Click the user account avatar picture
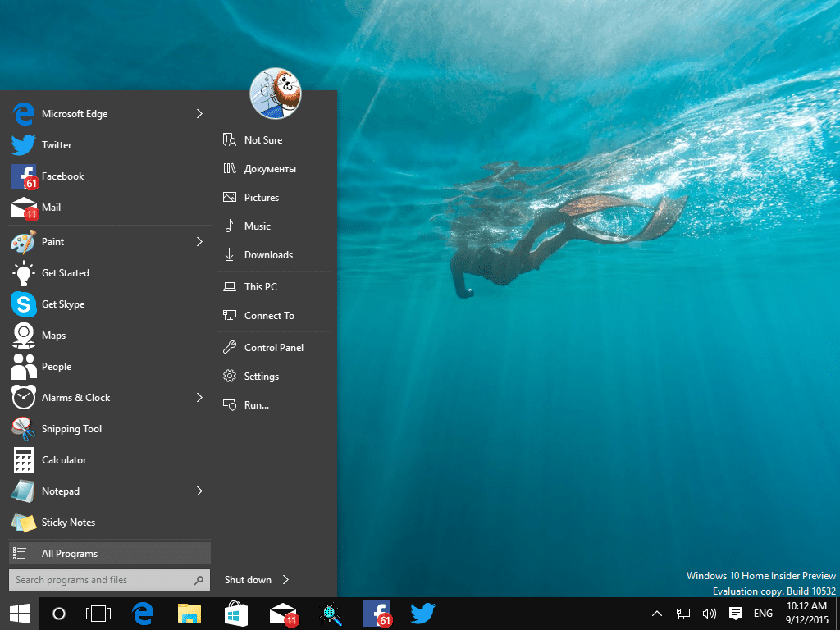 click(x=276, y=94)
